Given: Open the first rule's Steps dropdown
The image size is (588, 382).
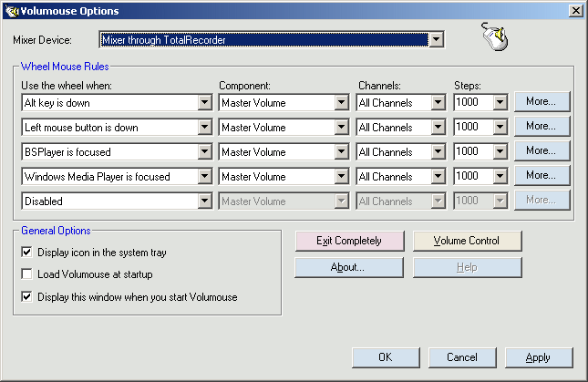Looking at the screenshot, I should coord(500,103).
